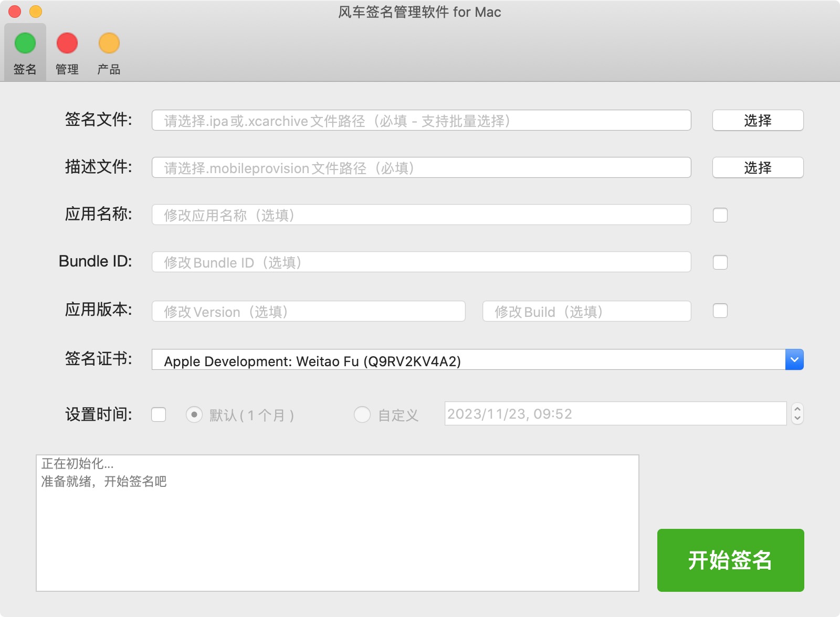Click the 修改 Build input field
The height and width of the screenshot is (617, 840).
pyautogui.click(x=586, y=311)
